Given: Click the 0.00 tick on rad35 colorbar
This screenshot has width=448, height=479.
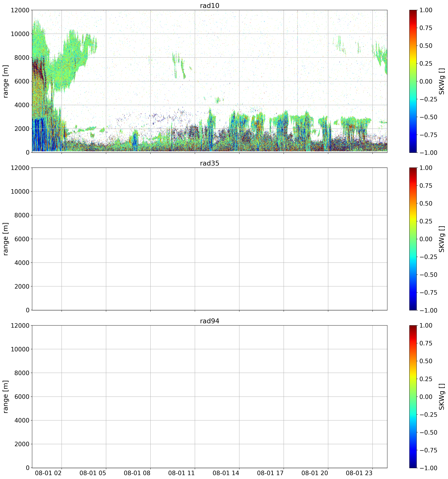Looking at the screenshot, I should [426, 239].
